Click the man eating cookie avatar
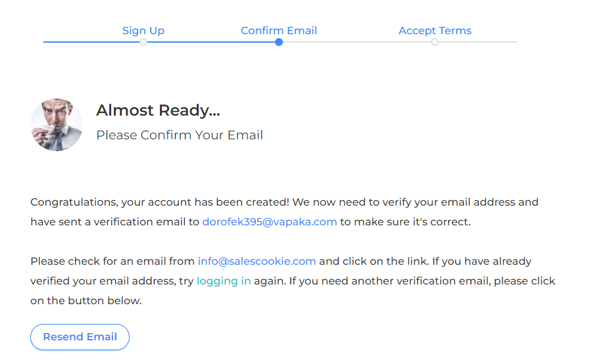This screenshot has height=364, width=596. pyautogui.click(x=57, y=125)
